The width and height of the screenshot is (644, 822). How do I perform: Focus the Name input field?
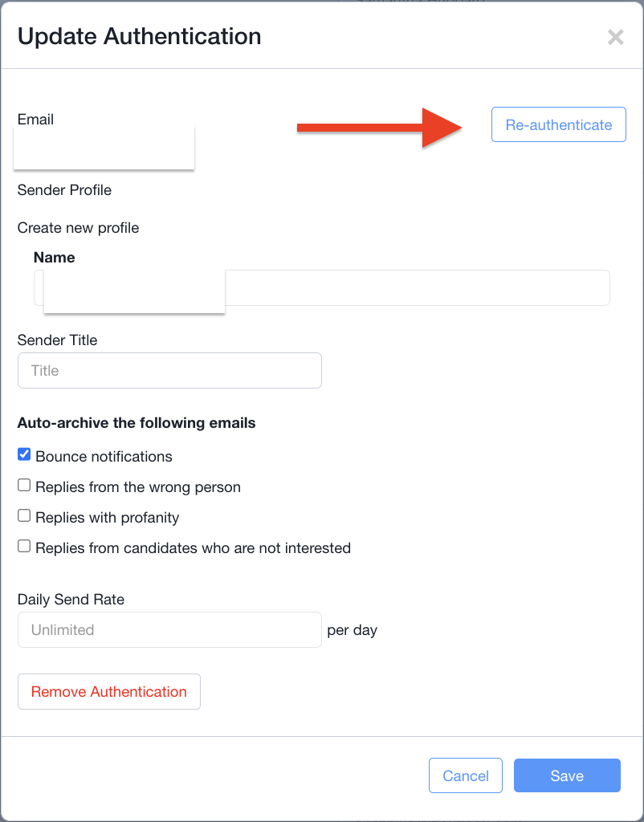[x=416, y=287]
